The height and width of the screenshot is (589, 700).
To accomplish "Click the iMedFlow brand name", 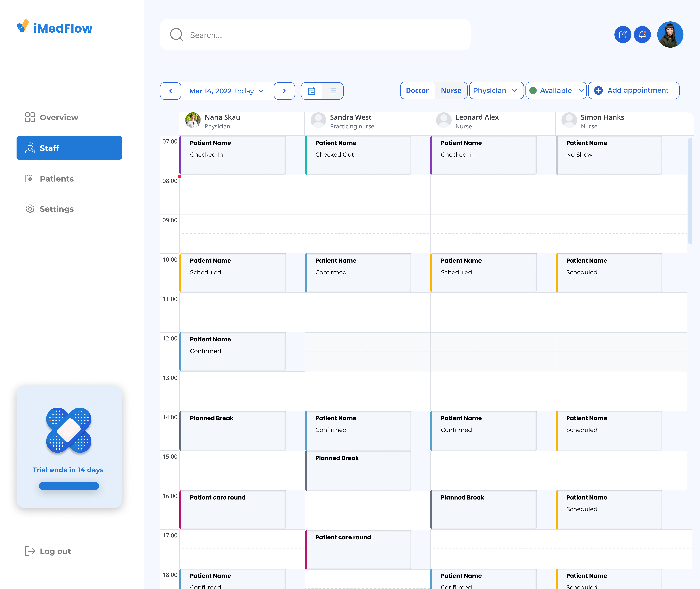I will (x=63, y=28).
